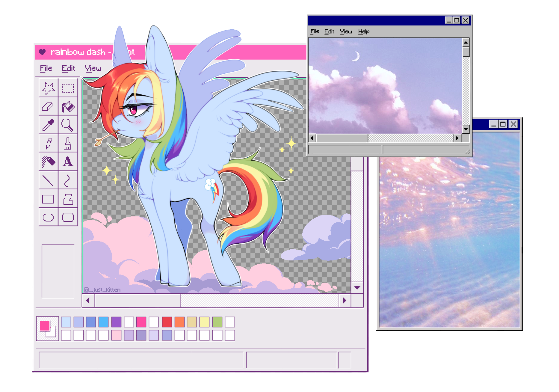Open View menu in the moon sky window
This screenshot has height=392, width=559.
pyautogui.click(x=346, y=31)
